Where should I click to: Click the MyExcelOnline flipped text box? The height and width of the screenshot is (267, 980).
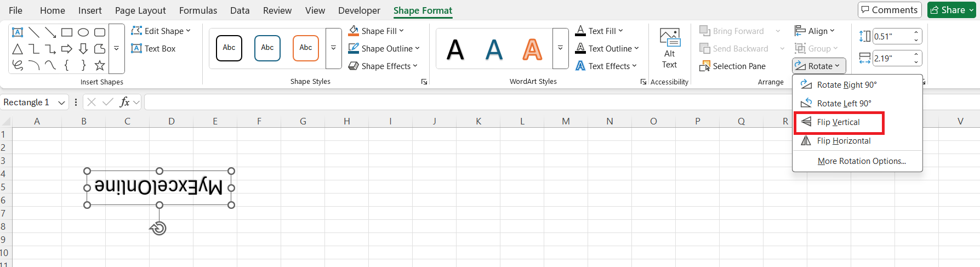click(x=159, y=188)
